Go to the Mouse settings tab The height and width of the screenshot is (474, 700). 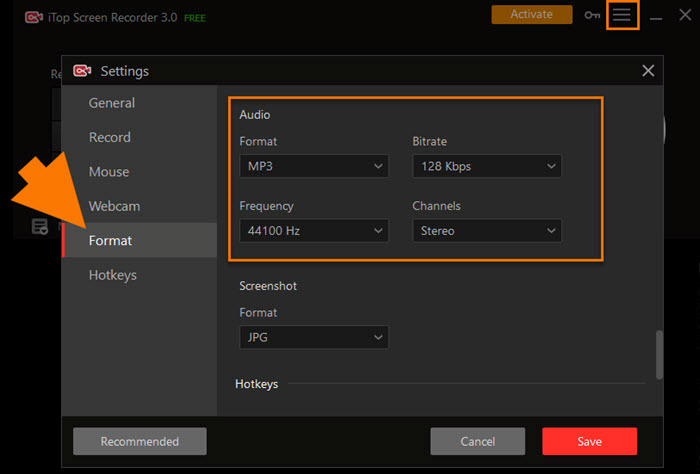click(109, 172)
